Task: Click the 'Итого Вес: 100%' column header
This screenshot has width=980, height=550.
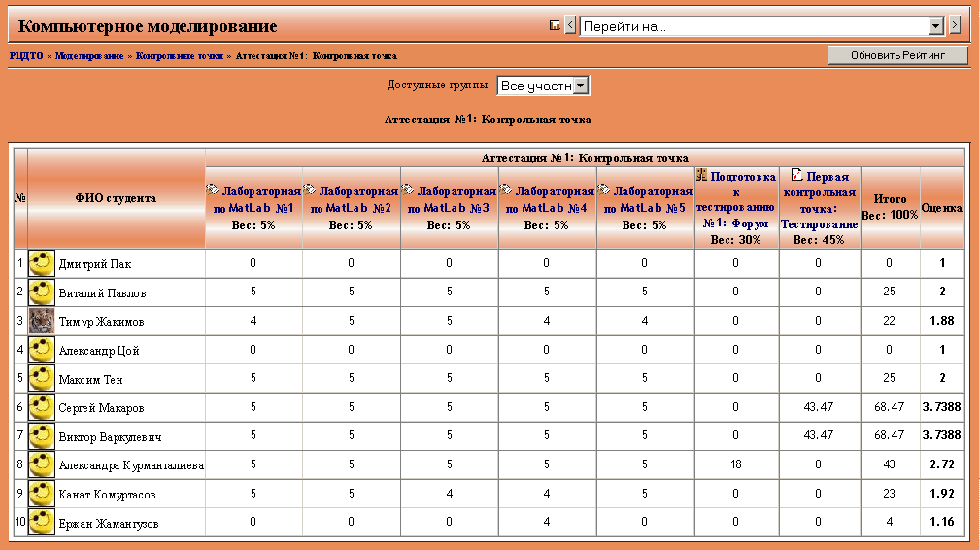Action: click(x=890, y=207)
